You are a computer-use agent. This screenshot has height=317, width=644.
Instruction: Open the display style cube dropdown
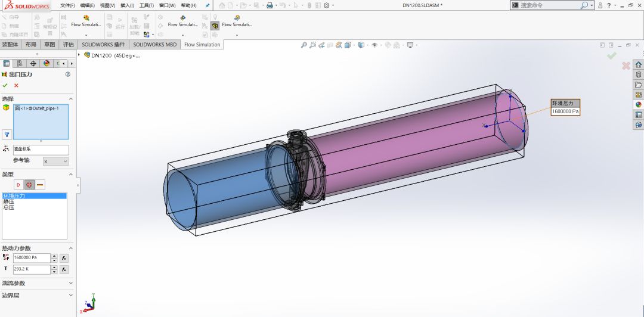click(361, 45)
